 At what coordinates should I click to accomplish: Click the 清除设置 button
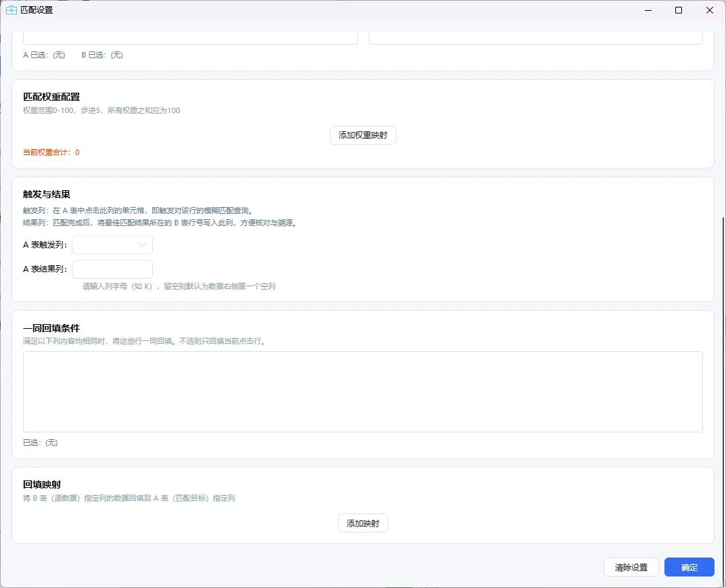click(631, 567)
